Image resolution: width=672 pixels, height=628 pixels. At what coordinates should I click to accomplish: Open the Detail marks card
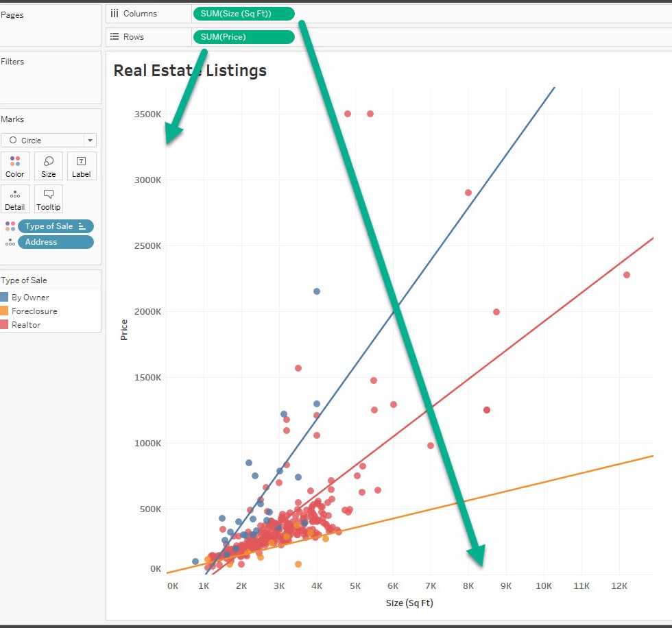click(x=15, y=199)
